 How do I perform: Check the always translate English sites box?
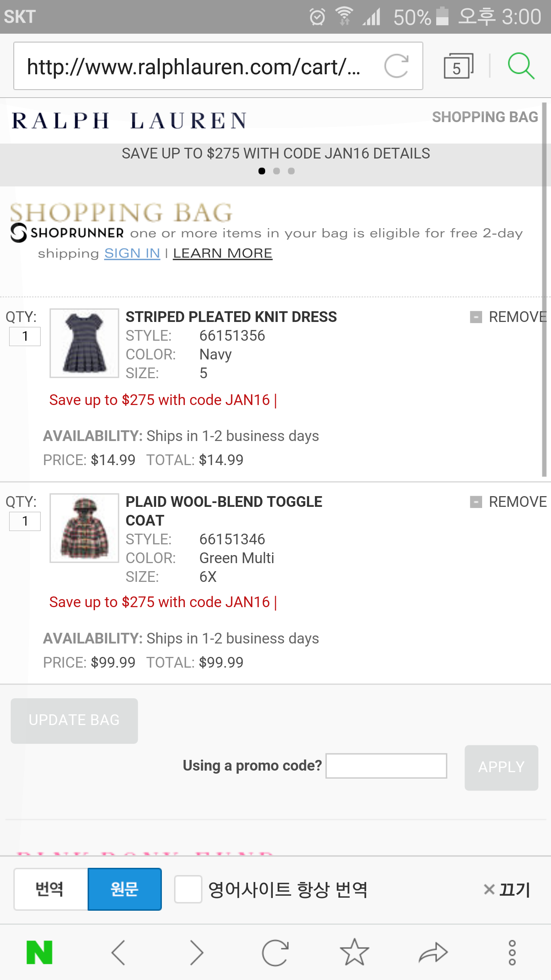pos(188,889)
